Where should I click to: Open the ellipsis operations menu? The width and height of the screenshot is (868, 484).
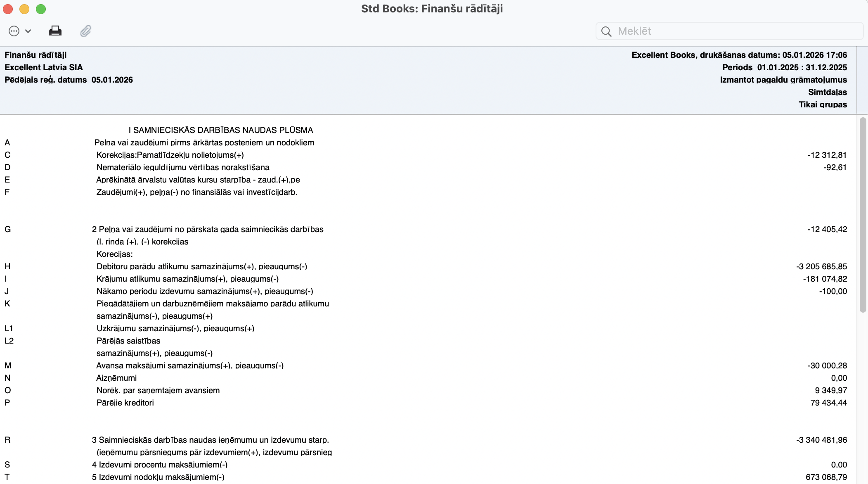click(14, 31)
